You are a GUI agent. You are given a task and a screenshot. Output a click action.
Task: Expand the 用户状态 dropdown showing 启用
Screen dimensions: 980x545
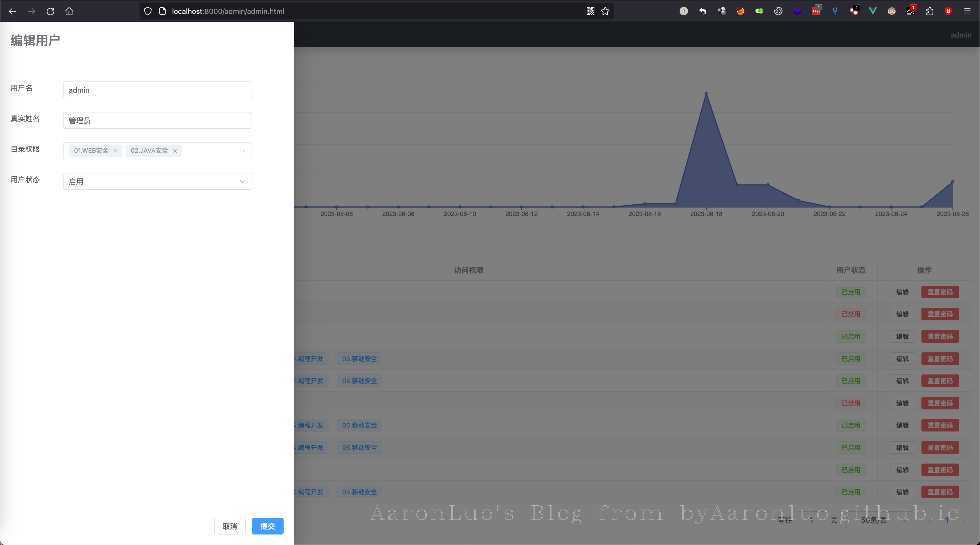158,181
